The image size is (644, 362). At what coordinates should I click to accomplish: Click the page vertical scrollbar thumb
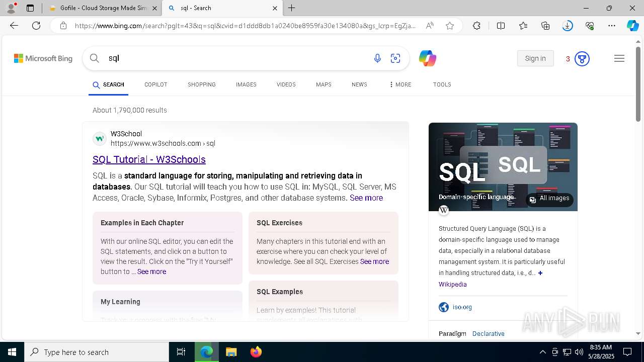[638, 84]
